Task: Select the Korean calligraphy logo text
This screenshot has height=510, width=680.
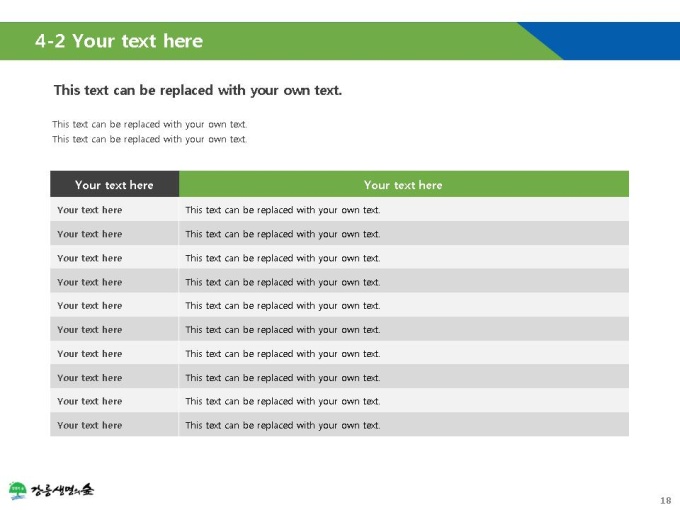Action: tap(62, 490)
